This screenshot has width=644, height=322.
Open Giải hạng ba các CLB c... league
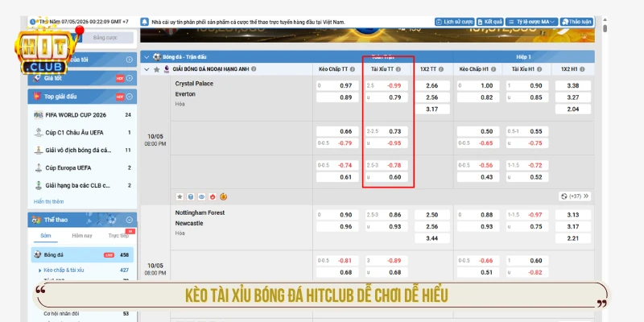pyautogui.click(x=82, y=186)
